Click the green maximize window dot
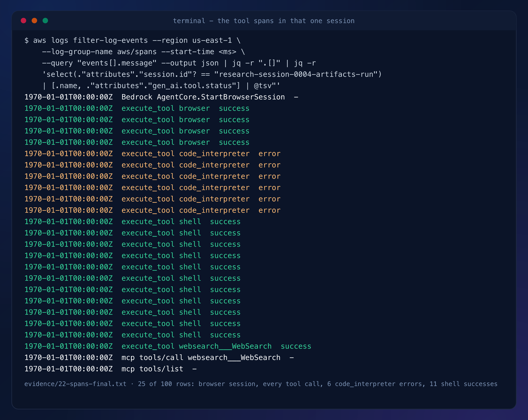 tap(45, 21)
